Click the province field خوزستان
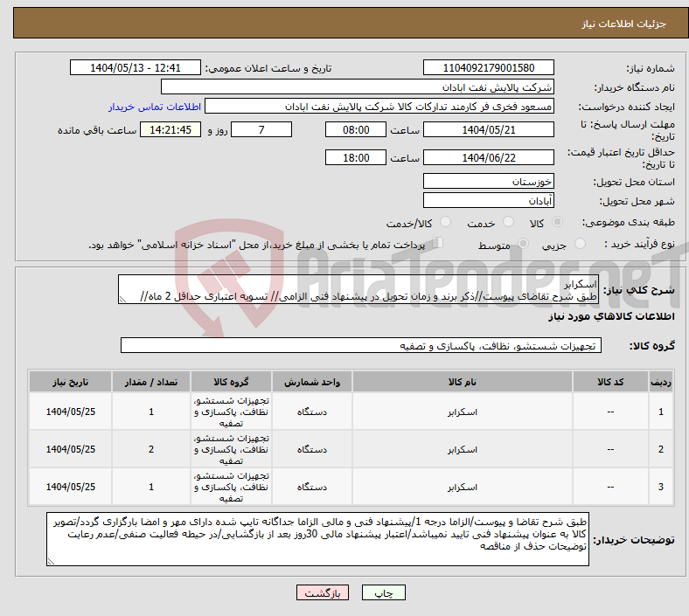689x616 pixels. point(488,181)
